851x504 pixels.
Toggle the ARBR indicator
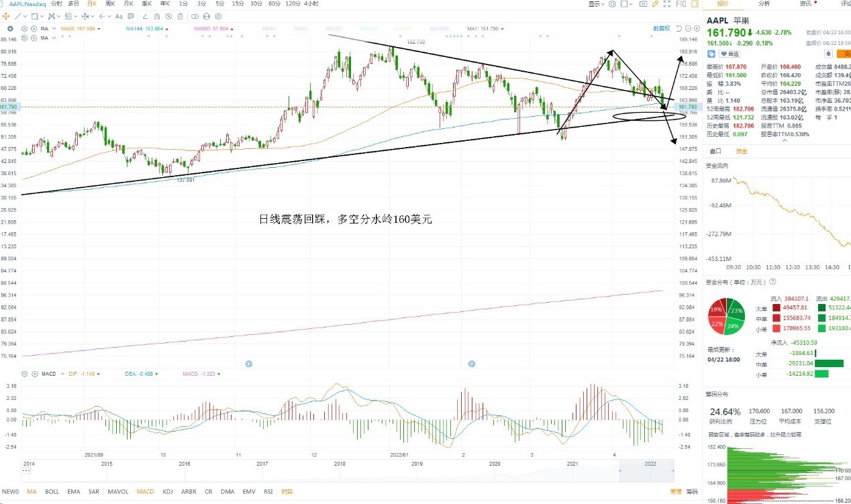[189, 492]
